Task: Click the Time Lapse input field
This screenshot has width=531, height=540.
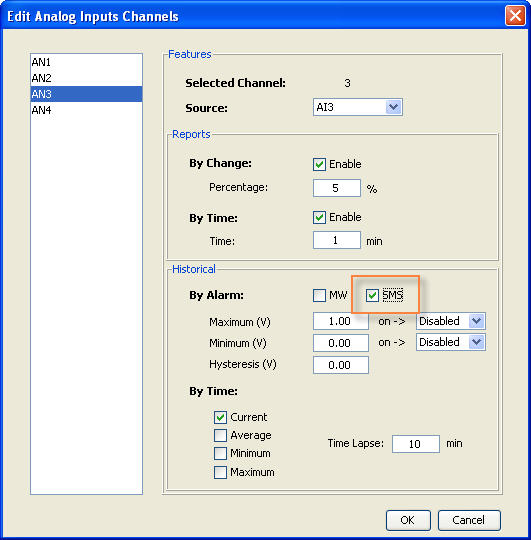Action: tap(416, 444)
